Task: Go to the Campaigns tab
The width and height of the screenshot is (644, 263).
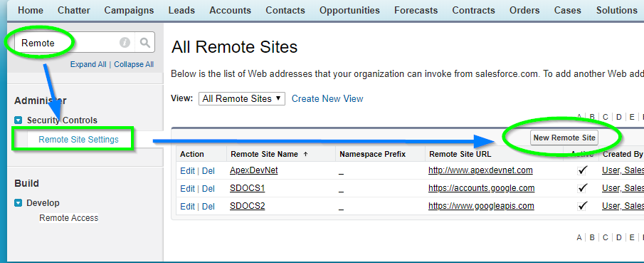Action: [129, 10]
